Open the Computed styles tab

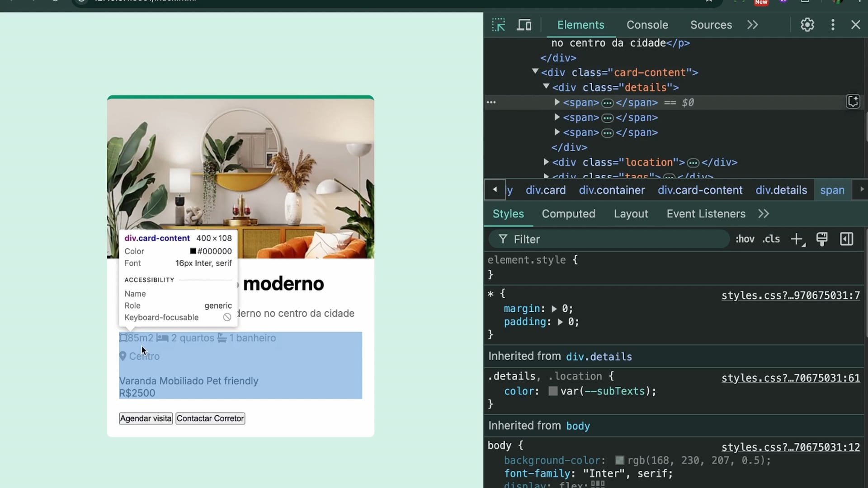[x=568, y=214]
